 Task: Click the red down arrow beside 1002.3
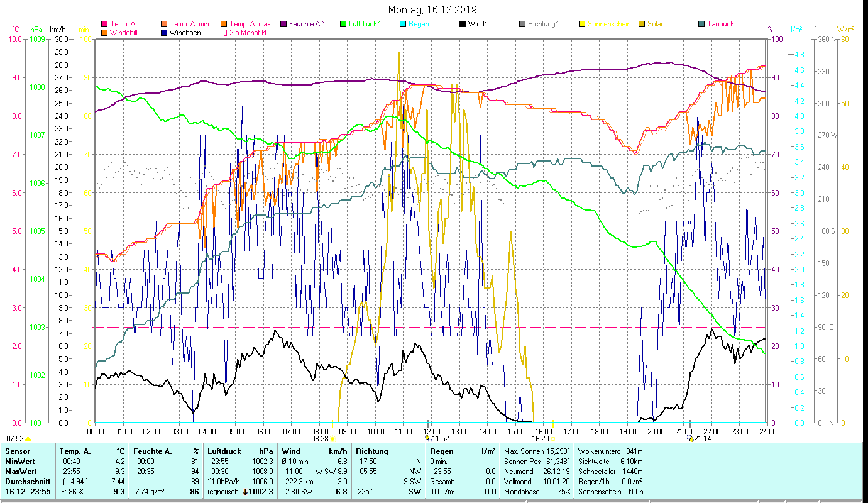click(x=246, y=492)
